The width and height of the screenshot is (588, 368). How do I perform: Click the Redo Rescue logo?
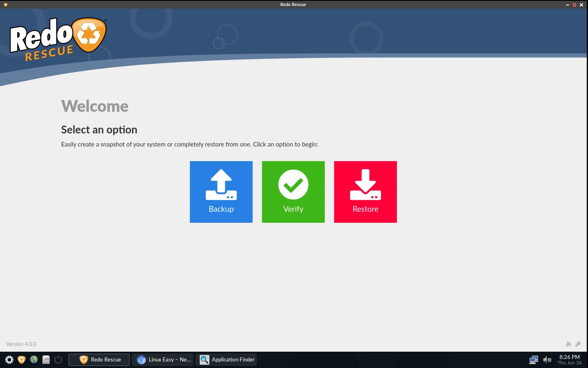58,39
